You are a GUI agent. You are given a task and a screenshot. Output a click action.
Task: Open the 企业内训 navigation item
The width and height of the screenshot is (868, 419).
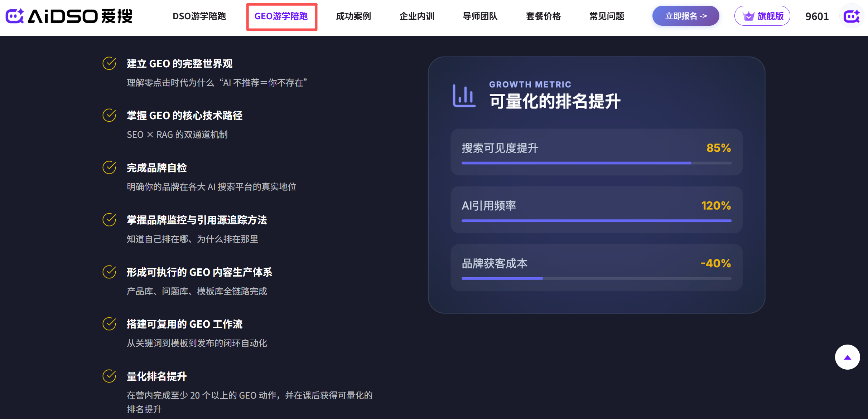417,16
